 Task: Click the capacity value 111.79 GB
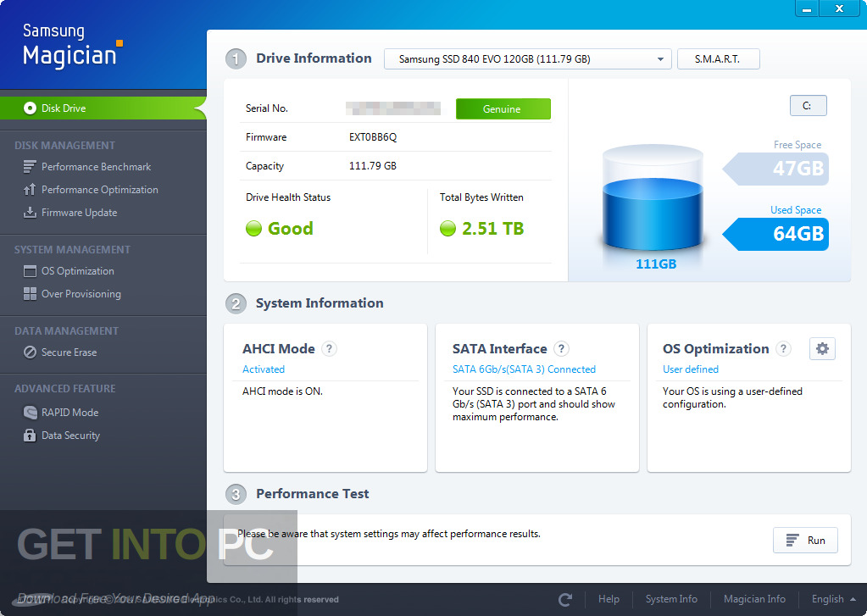pos(373,166)
